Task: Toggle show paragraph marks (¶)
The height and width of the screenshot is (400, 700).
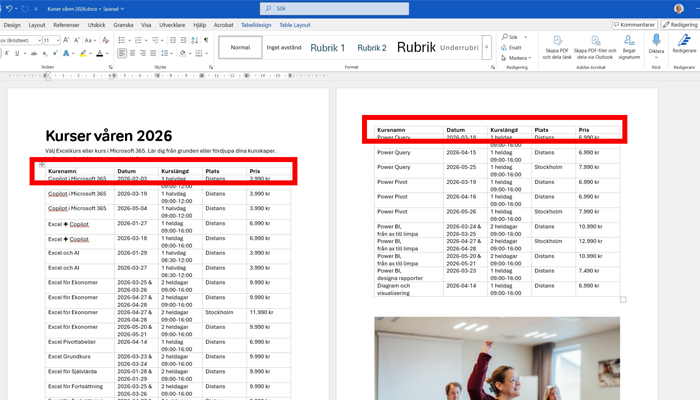Action: [206, 41]
